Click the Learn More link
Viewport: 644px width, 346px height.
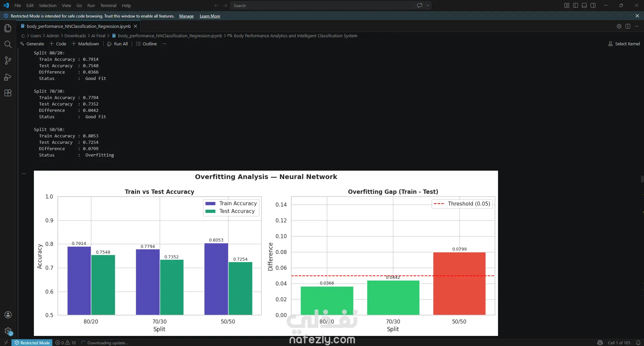[x=210, y=16]
